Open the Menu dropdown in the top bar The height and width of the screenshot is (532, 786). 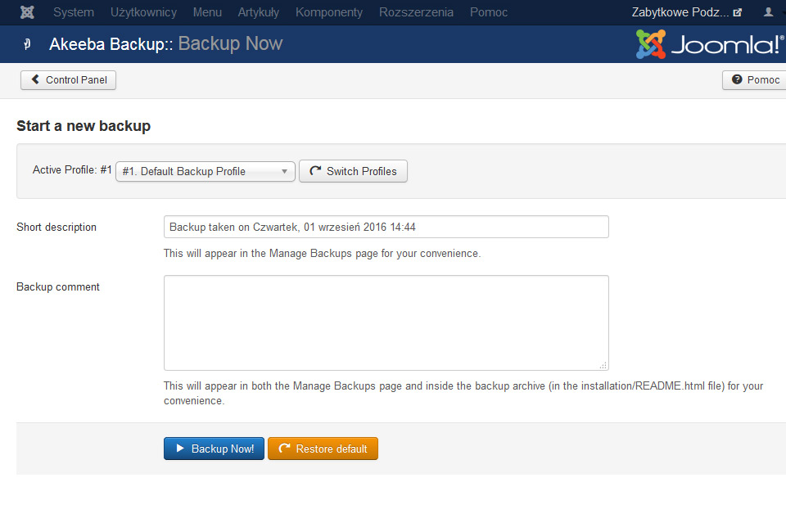tap(207, 12)
